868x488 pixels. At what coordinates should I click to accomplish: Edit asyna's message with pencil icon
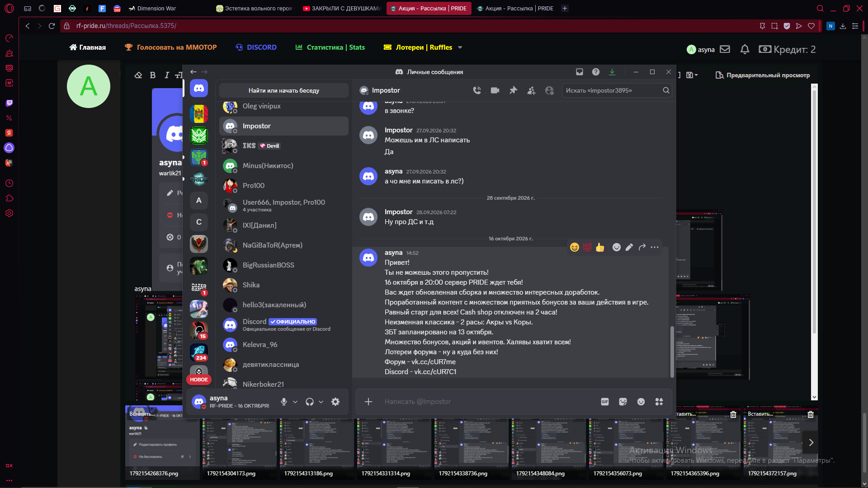tap(629, 247)
